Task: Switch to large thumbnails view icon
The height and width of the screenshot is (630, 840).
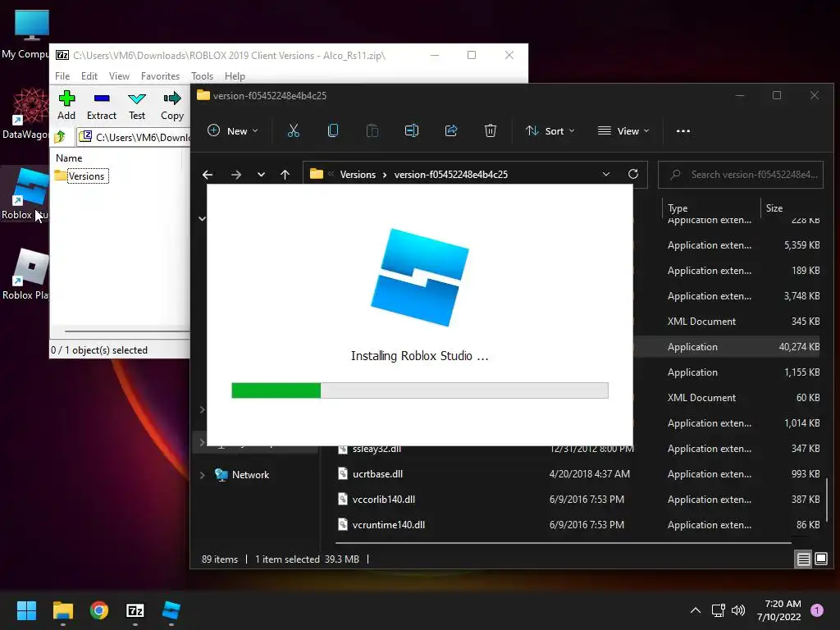Action: click(x=820, y=559)
